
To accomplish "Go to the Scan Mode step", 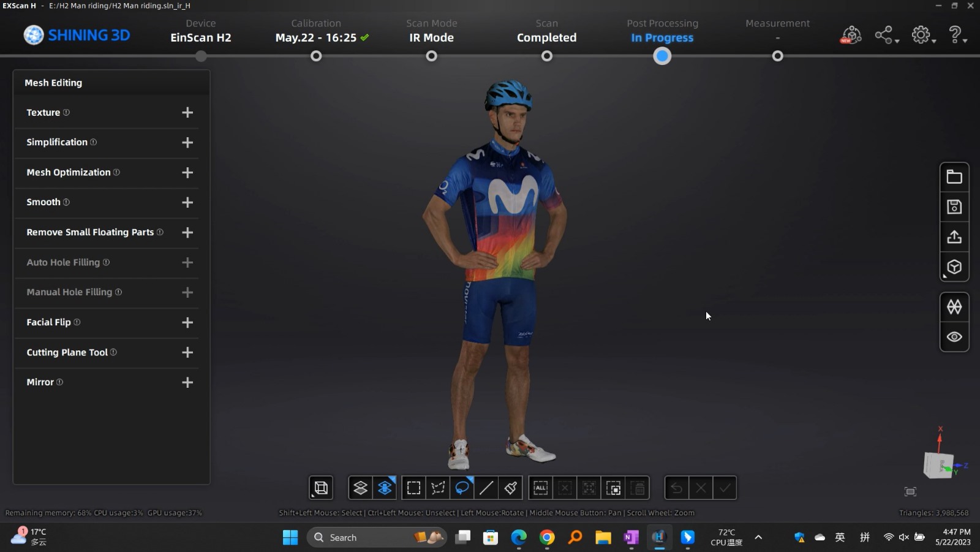I will pyautogui.click(x=432, y=31).
